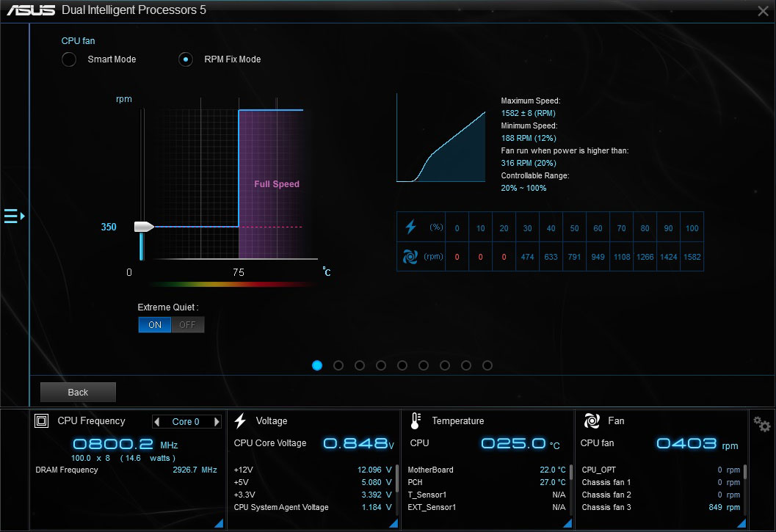776x532 pixels.
Task: Select next core with right arrow
Action: 217,422
